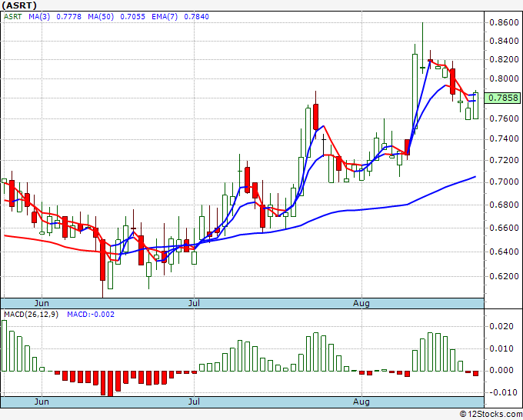The height and width of the screenshot is (420, 523).
Task: Click the MA(50) legend label
Action: click(101, 17)
